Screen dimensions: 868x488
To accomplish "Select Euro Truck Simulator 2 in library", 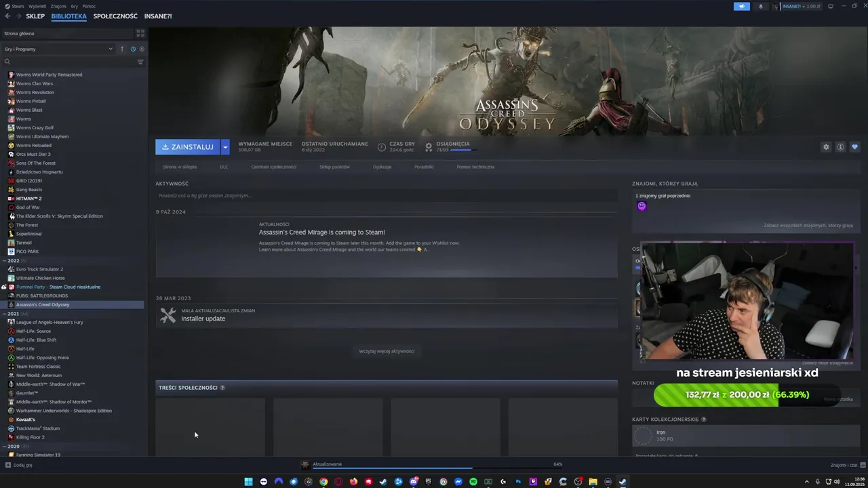I will tap(39, 269).
